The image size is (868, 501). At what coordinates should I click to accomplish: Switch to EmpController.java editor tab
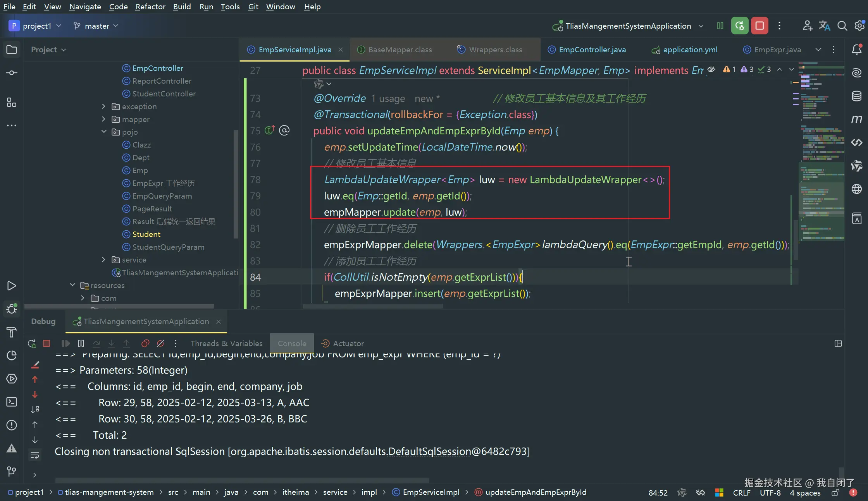point(592,50)
